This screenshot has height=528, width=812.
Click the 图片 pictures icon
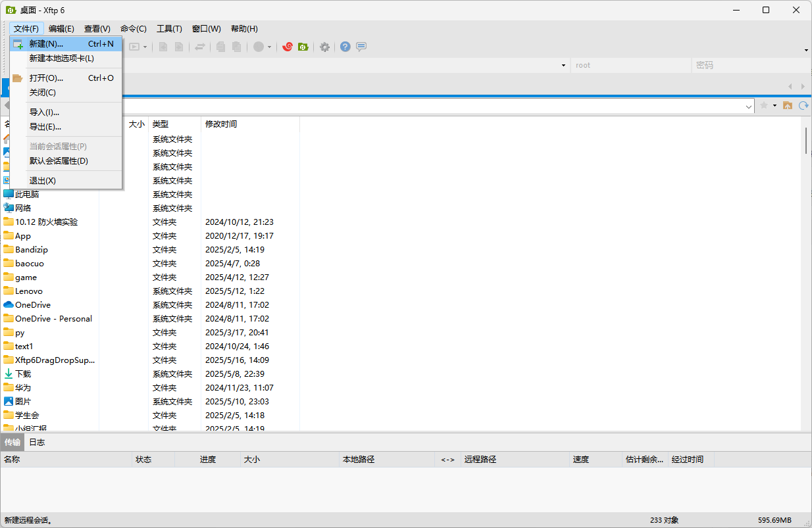(x=9, y=401)
